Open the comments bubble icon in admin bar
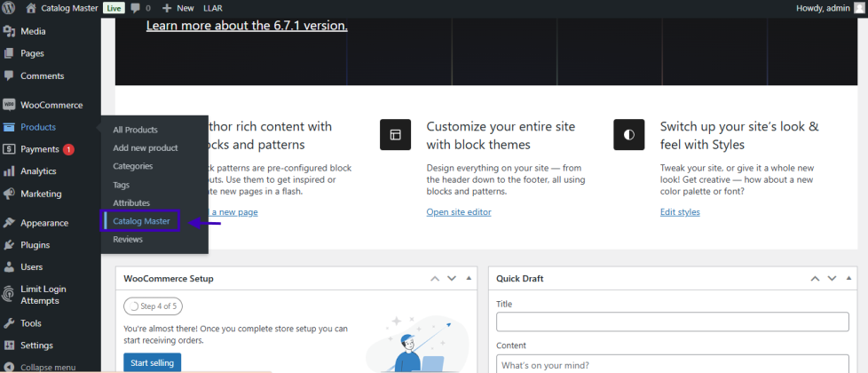This screenshot has width=868, height=373. [x=136, y=8]
